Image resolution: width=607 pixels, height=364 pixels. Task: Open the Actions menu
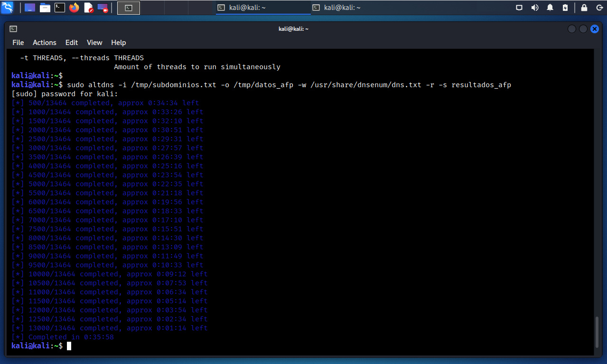pyautogui.click(x=45, y=43)
